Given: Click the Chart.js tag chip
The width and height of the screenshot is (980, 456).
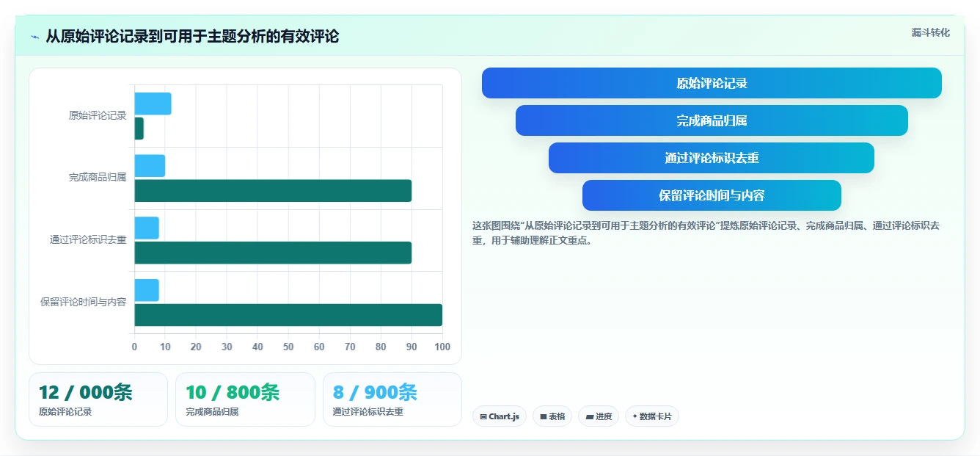Looking at the screenshot, I should pos(500,416).
